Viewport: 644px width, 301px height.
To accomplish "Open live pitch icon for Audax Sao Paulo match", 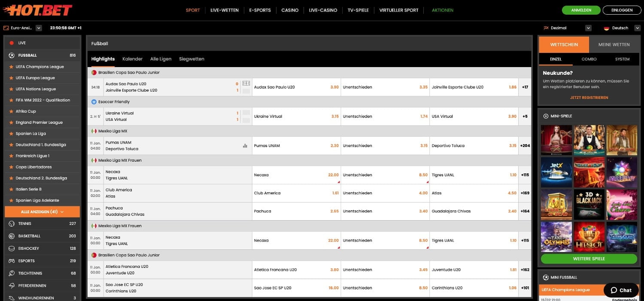I will (246, 83).
